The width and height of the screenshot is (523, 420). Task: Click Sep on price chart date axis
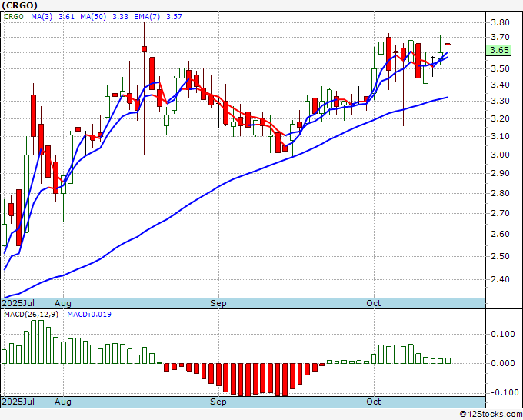coord(218,303)
